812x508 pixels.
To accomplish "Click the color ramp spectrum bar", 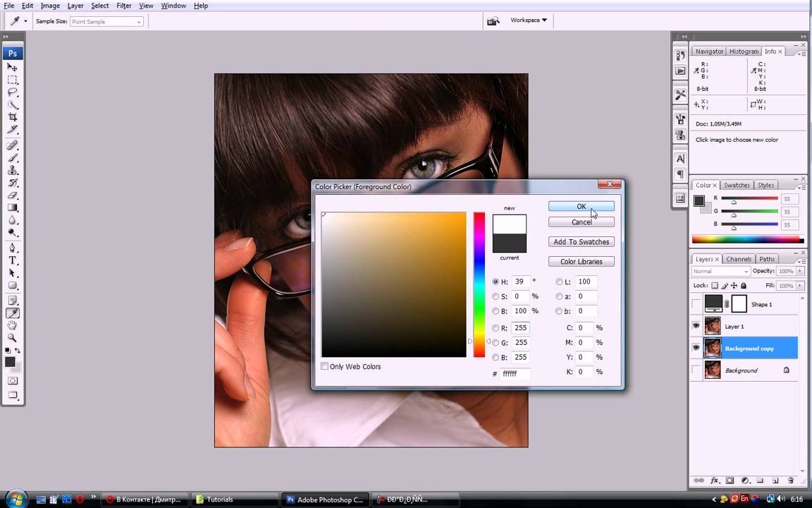I will click(748, 239).
